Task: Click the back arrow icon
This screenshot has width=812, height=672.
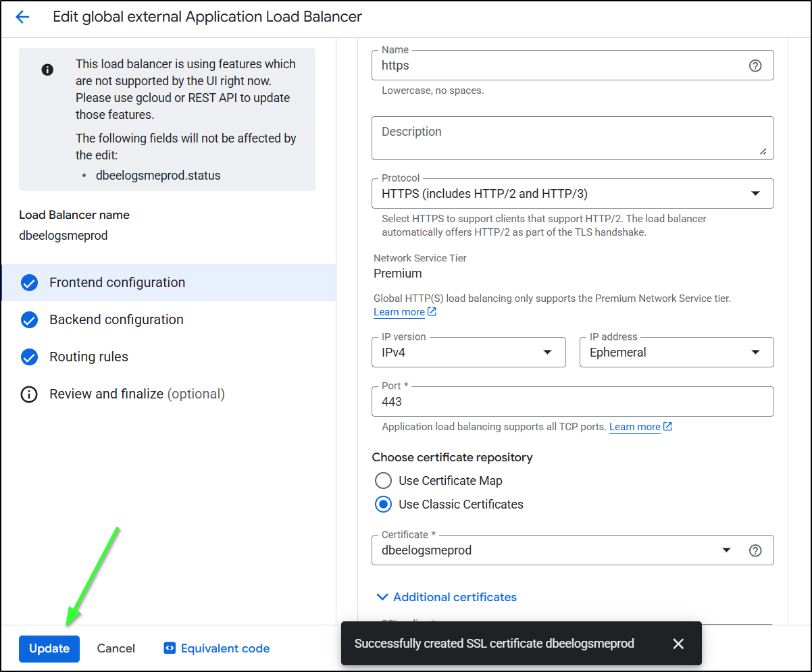Action: tap(22, 18)
